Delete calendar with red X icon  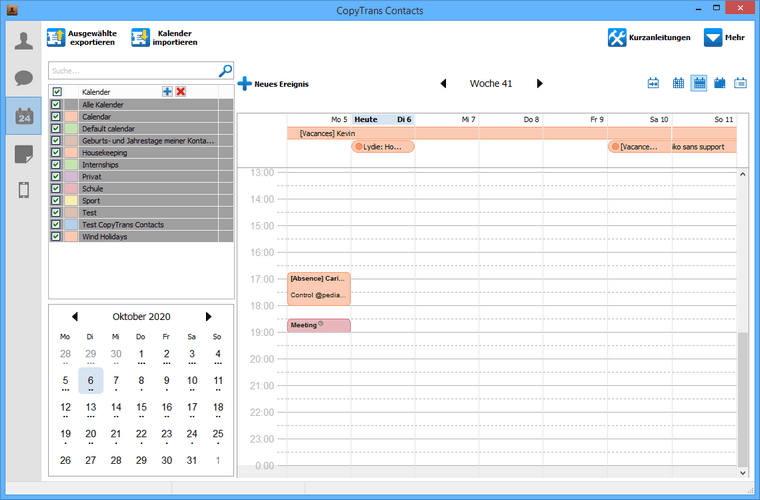[181, 92]
